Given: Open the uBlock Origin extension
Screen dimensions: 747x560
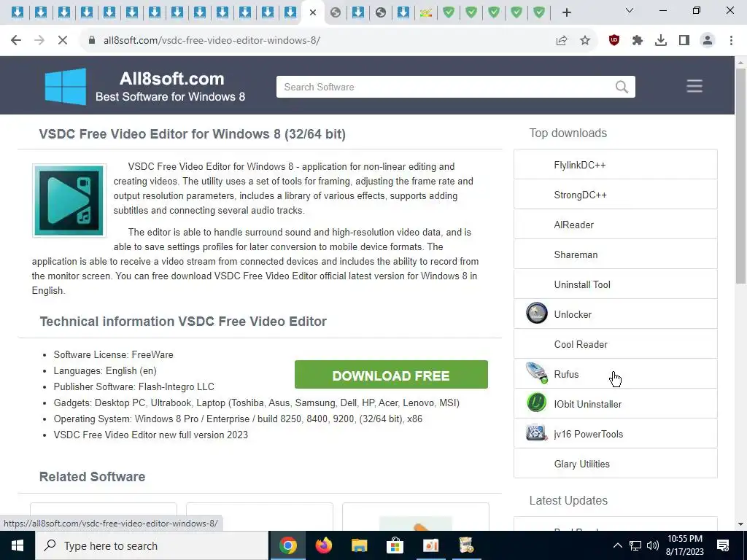Looking at the screenshot, I should pos(614,41).
